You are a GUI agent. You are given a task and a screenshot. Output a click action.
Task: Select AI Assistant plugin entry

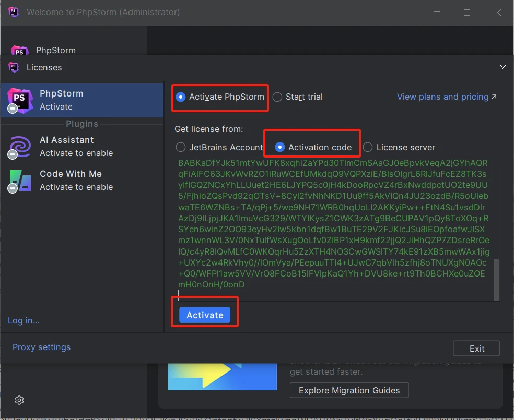click(82, 147)
